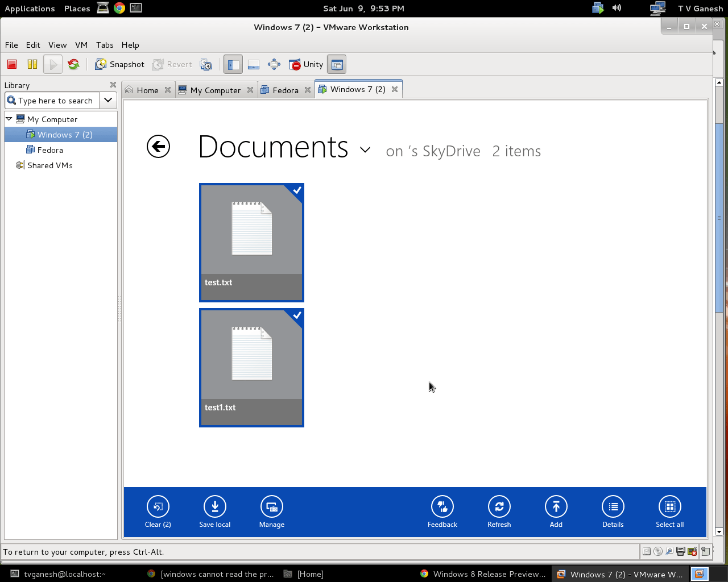Restart the guest with the reset icon
728x582 pixels.
73,64
